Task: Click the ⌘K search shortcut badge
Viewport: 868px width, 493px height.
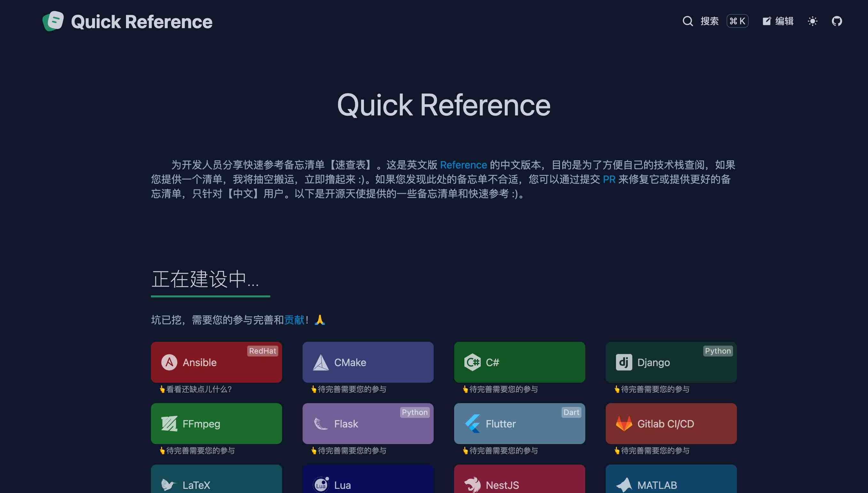Action: coord(737,21)
